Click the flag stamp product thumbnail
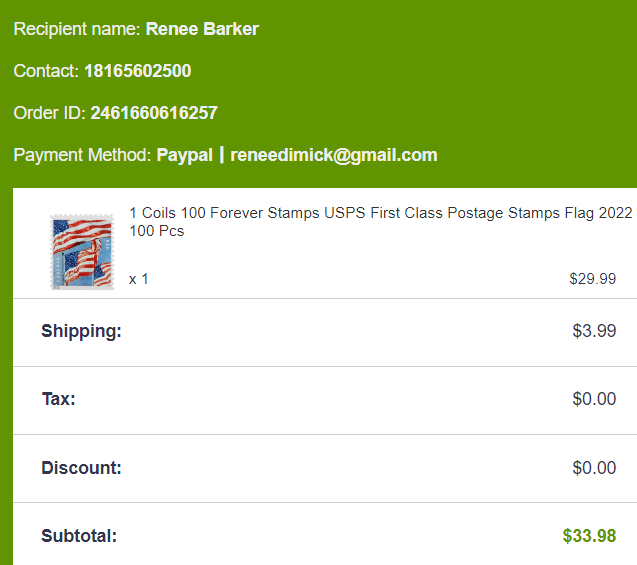This screenshot has width=637, height=565. pyautogui.click(x=81, y=252)
